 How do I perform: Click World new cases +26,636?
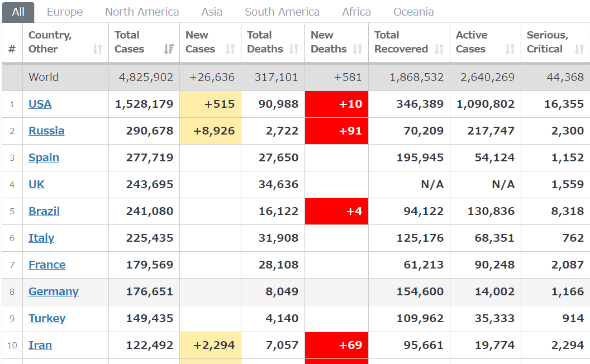tap(212, 77)
